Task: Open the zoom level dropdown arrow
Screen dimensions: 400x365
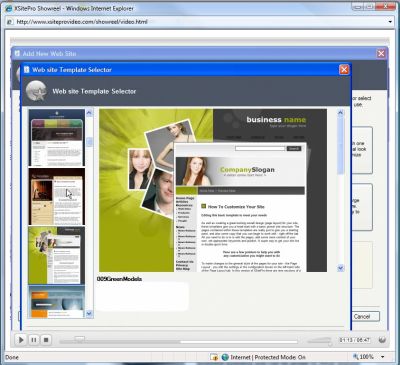Action: tap(383, 357)
